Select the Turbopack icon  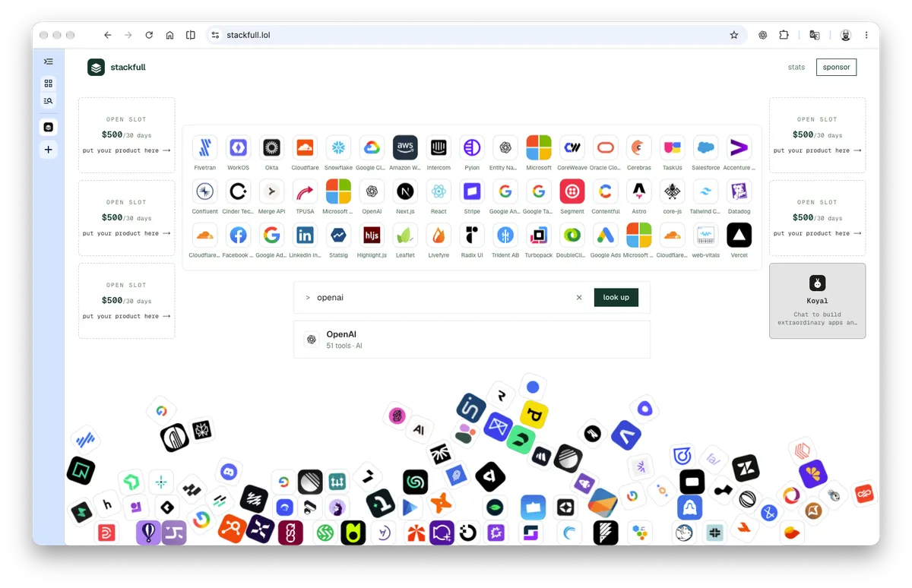pos(539,236)
